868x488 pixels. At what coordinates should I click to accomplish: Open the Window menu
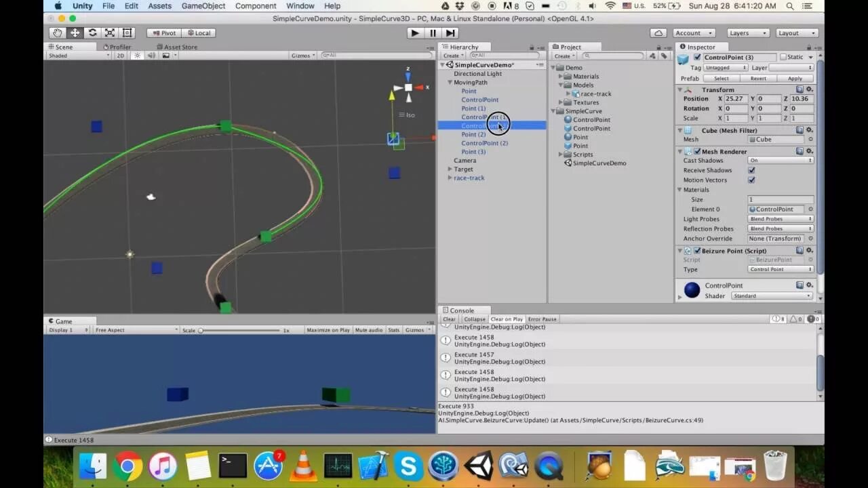300,6
